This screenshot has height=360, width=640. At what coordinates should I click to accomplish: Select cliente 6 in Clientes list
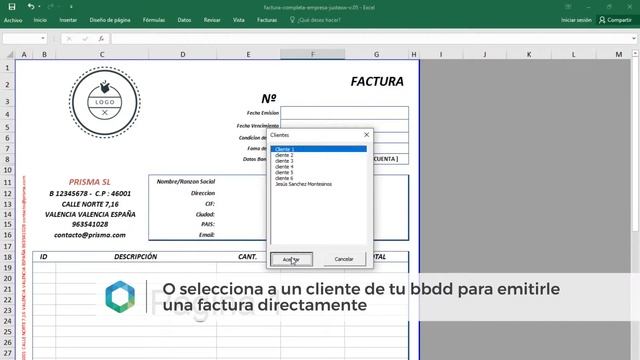(319, 178)
